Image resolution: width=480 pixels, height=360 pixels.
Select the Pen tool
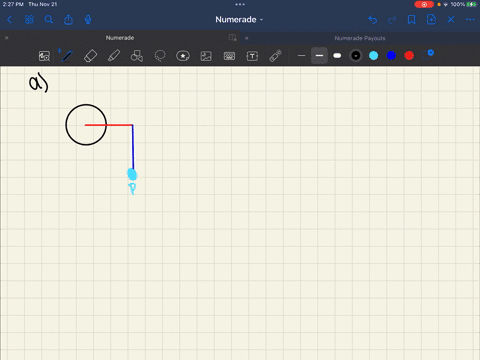click(x=67, y=56)
